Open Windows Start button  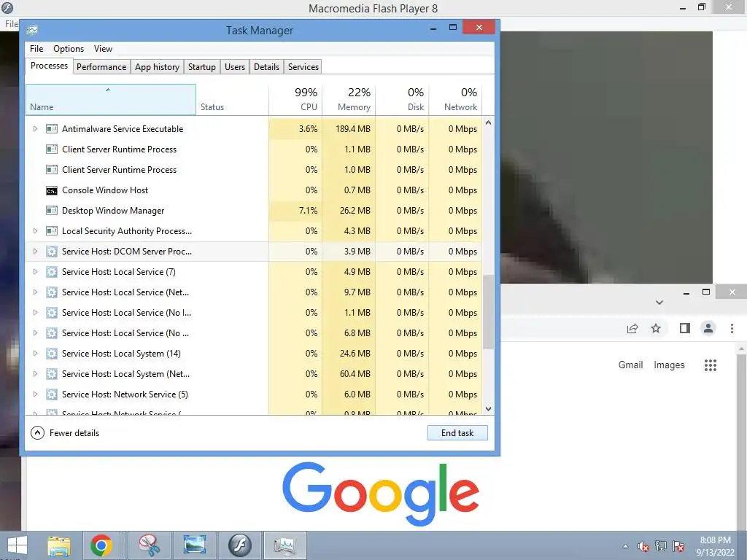16,545
